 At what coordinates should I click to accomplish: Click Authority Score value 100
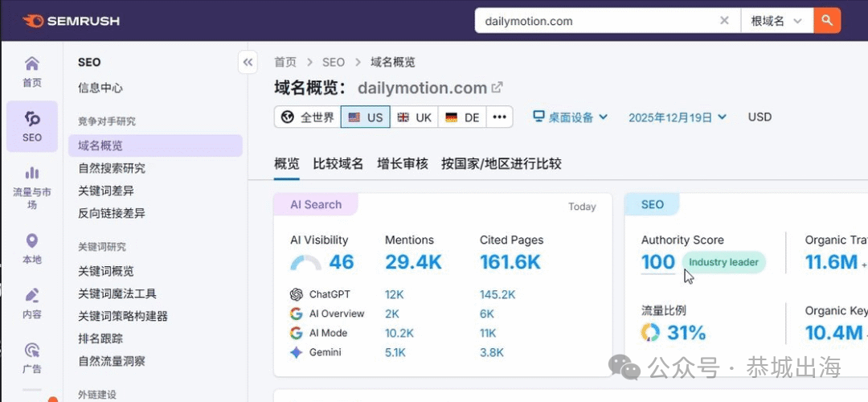[x=658, y=262]
